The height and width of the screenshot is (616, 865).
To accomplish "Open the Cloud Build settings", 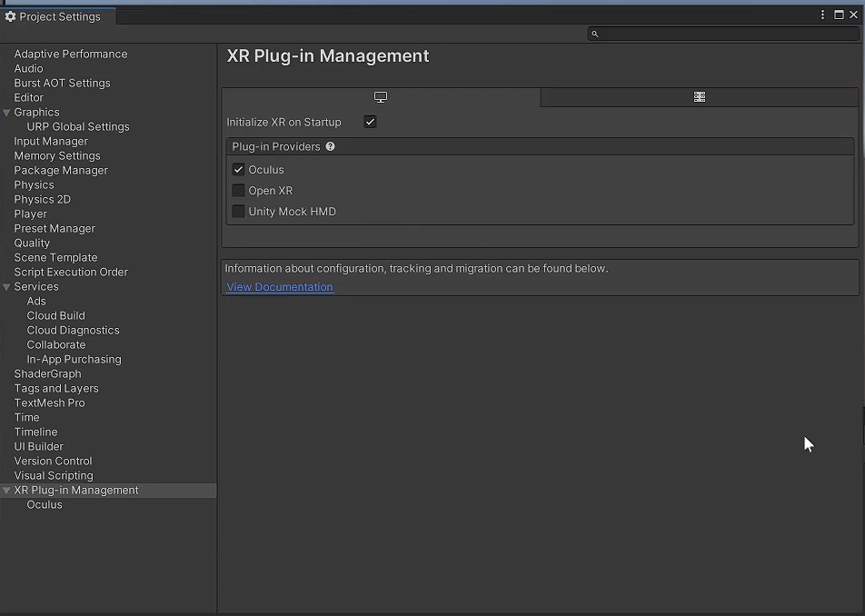I will click(55, 315).
